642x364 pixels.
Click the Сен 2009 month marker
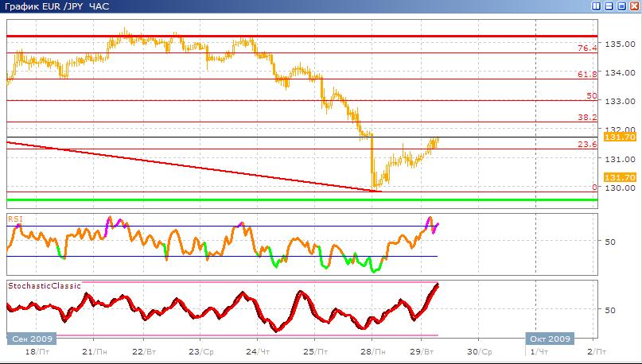tap(32, 339)
